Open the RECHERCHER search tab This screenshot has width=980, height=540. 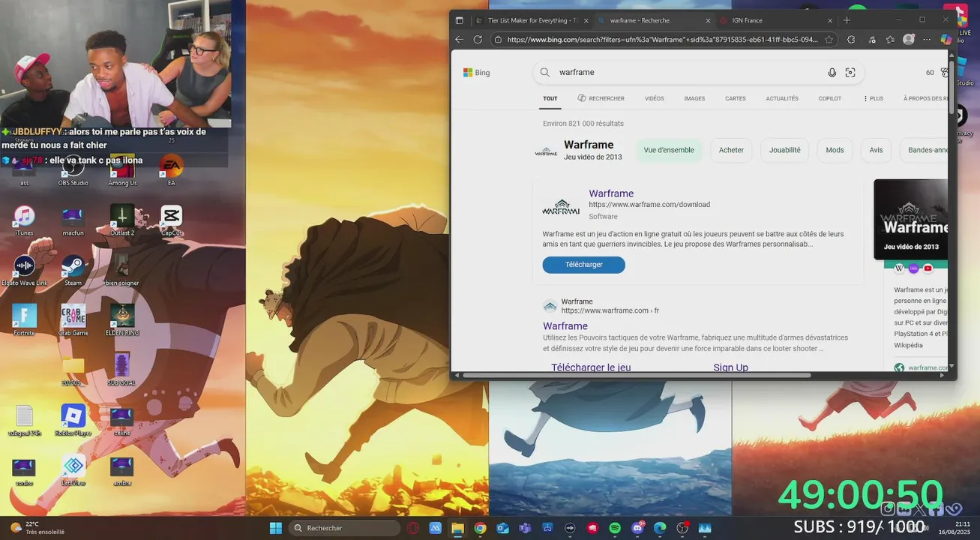[601, 98]
